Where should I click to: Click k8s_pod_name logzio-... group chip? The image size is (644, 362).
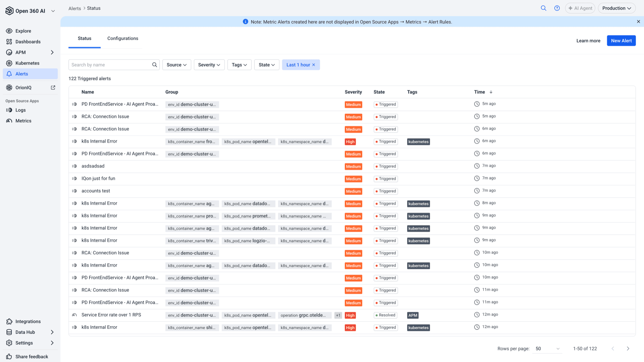coord(248,241)
